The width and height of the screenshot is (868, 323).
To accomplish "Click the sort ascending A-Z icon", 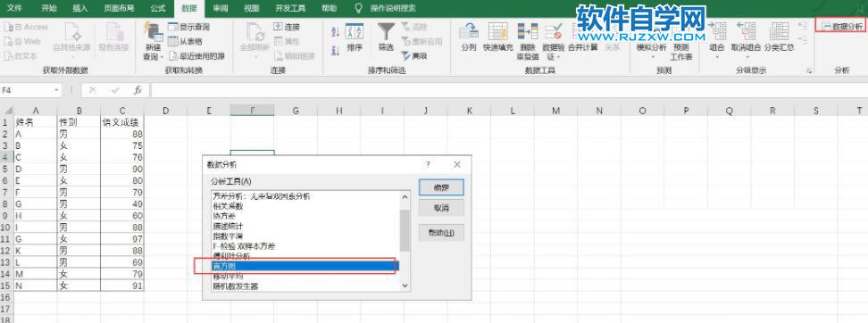I will pyautogui.click(x=335, y=32).
